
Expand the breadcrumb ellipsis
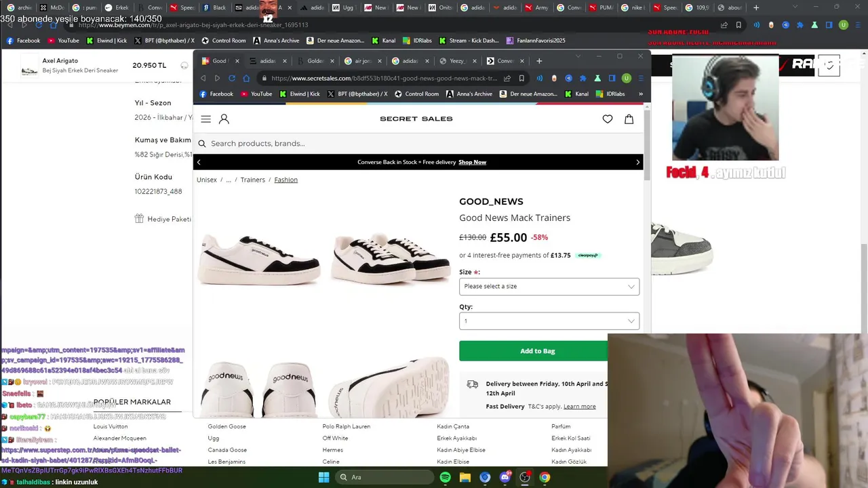click(x=229, y=180)
